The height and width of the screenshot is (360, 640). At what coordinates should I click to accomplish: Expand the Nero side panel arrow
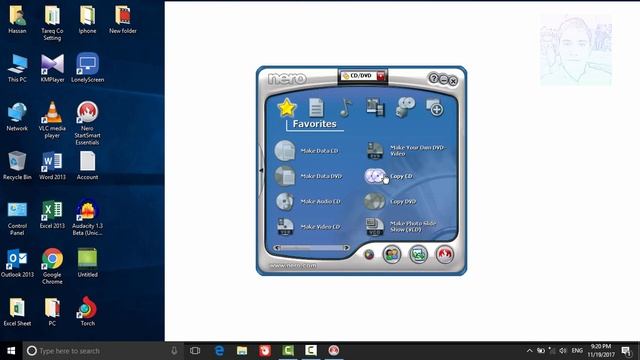coord(261,170)
